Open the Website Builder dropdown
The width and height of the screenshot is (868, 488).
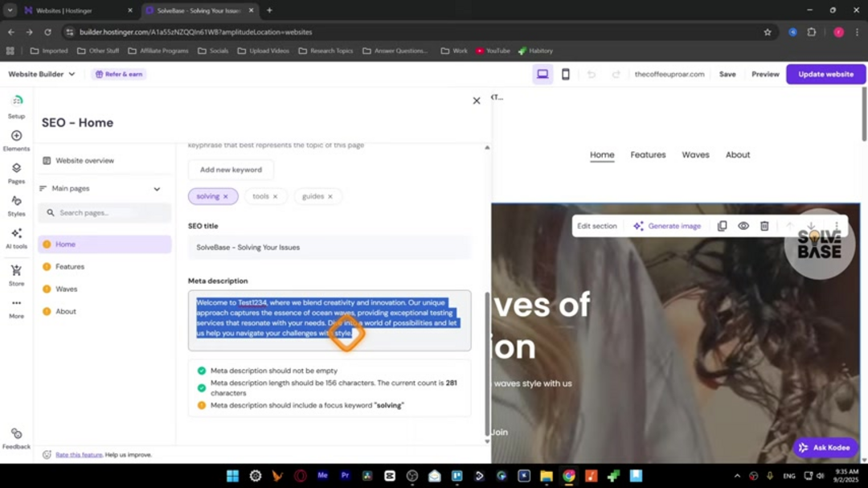tap(42, 74)
